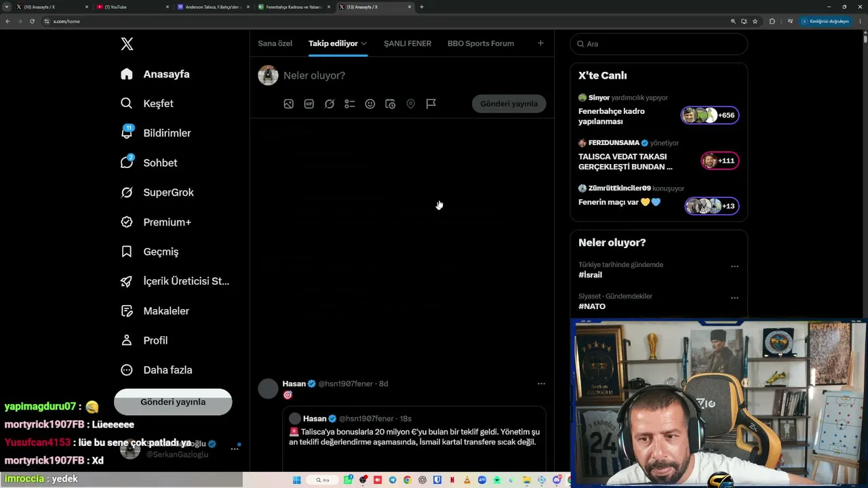This screenshot has width=868, height=488.
Task: Open Keşfet search page in sidebar
Action: (146, 104)
